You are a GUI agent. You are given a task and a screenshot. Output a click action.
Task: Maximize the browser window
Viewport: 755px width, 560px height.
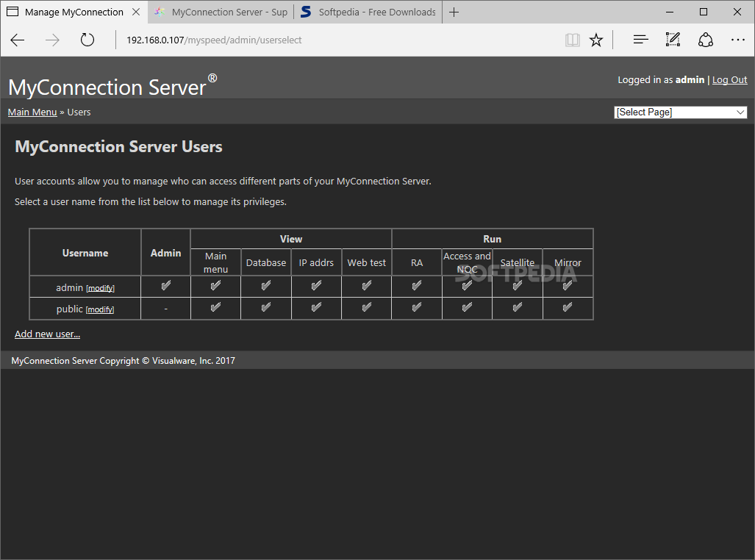(x=703, y=12)
